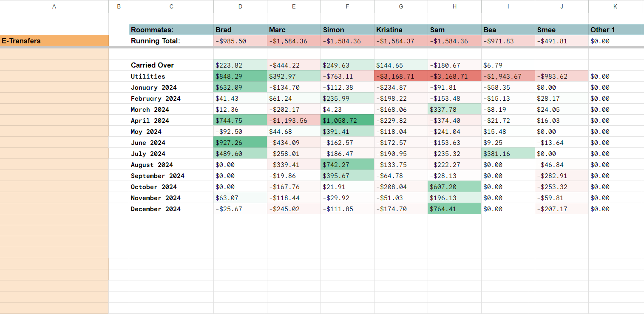This screenshot has height=314, width=644.
Task: Select the Carried Over row label
Action: tap(171, 65)
